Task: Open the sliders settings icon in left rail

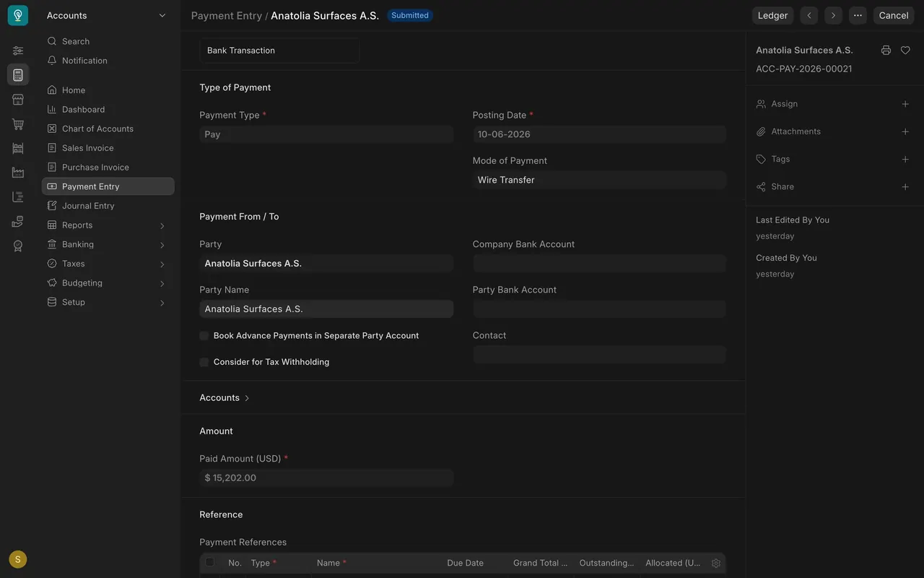Action: pos(18,51)
